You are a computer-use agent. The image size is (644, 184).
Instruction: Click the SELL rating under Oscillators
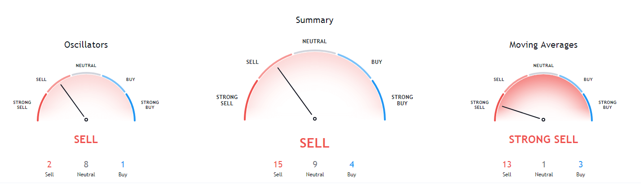[86, 139]
